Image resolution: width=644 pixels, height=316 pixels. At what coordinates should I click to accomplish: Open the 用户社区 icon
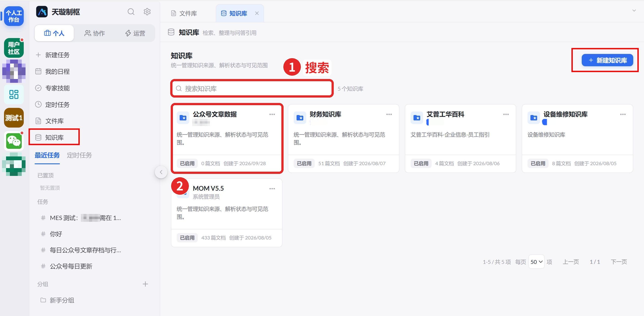click(14, 48)
